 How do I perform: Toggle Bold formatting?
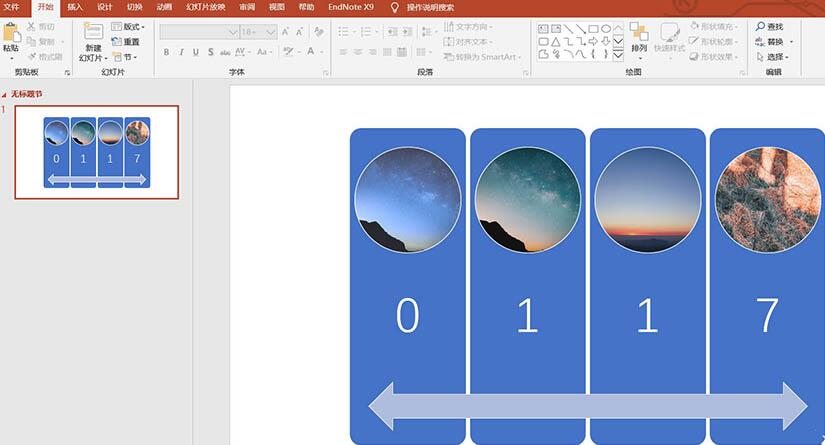[x=166, y=52]
